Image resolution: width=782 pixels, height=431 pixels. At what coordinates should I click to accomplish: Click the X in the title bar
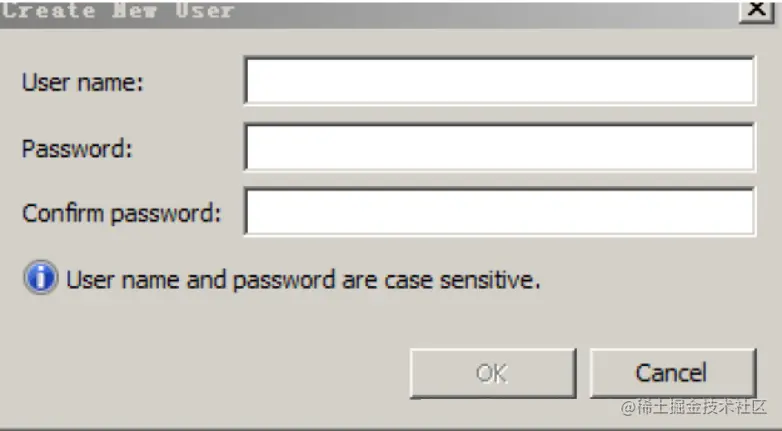(757, 10)
